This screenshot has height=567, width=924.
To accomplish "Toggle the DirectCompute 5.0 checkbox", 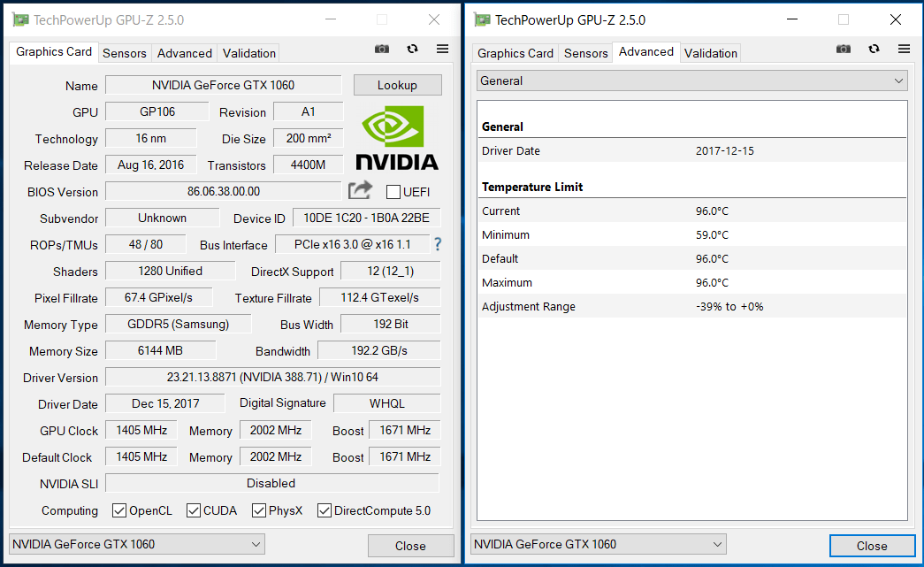I will point(325,510).
